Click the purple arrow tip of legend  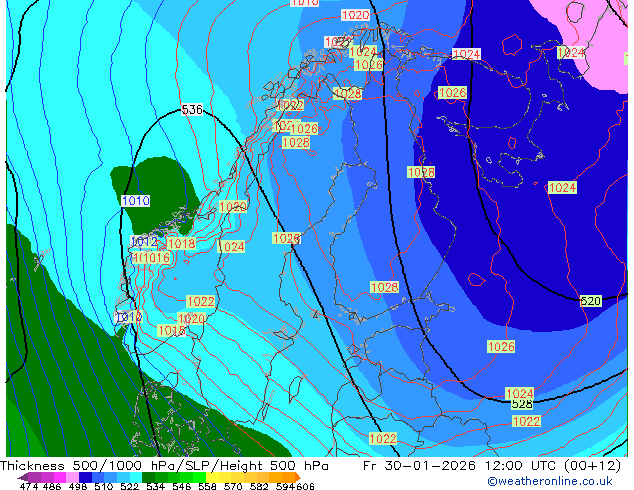(22, 477)
